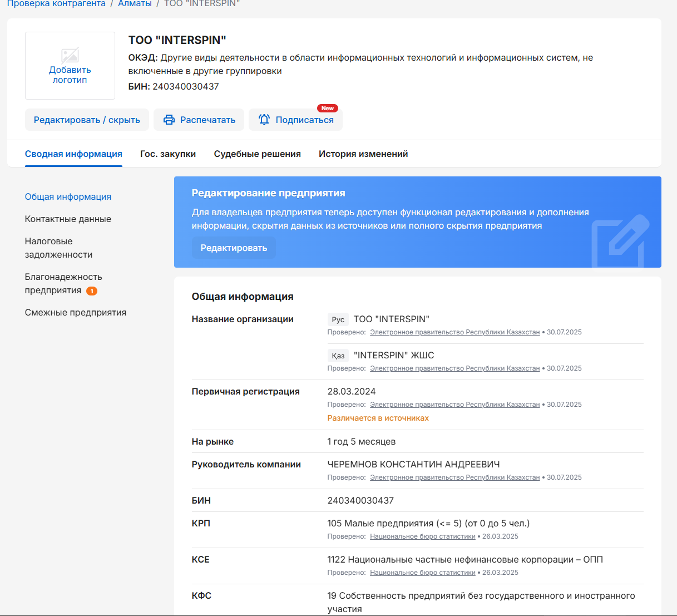677x616 pixels.
Task: Click Проверка контрагента breadcrumb link
Action: pos(56,4)
